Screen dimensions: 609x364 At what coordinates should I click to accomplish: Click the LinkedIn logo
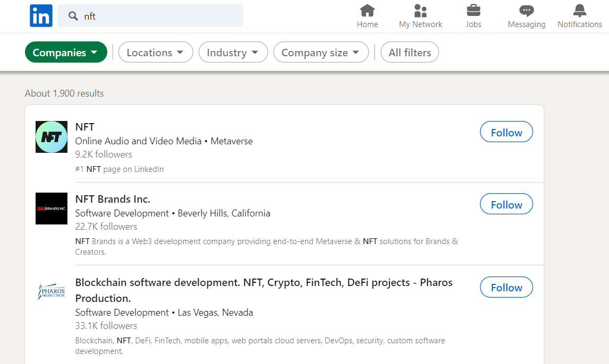point(41,16)
